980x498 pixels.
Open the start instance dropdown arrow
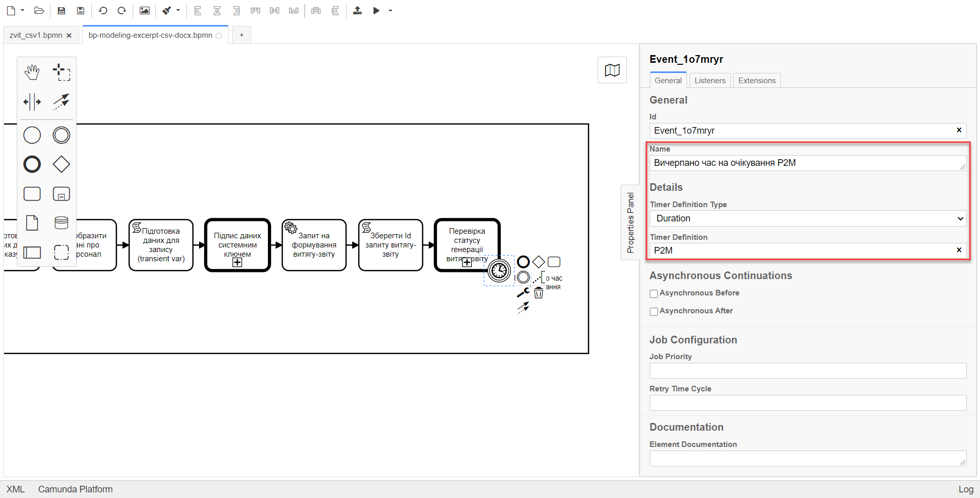[x=390, y=10]
